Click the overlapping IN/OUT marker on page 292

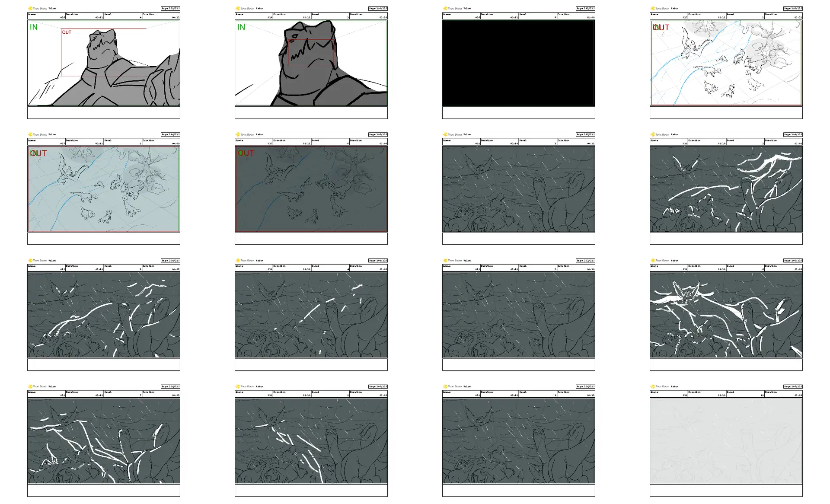[661, 28]
